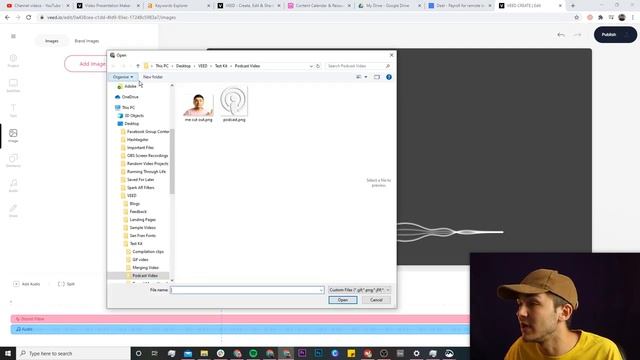
Task: Switch to the Images tab
Action: [52, 41]
